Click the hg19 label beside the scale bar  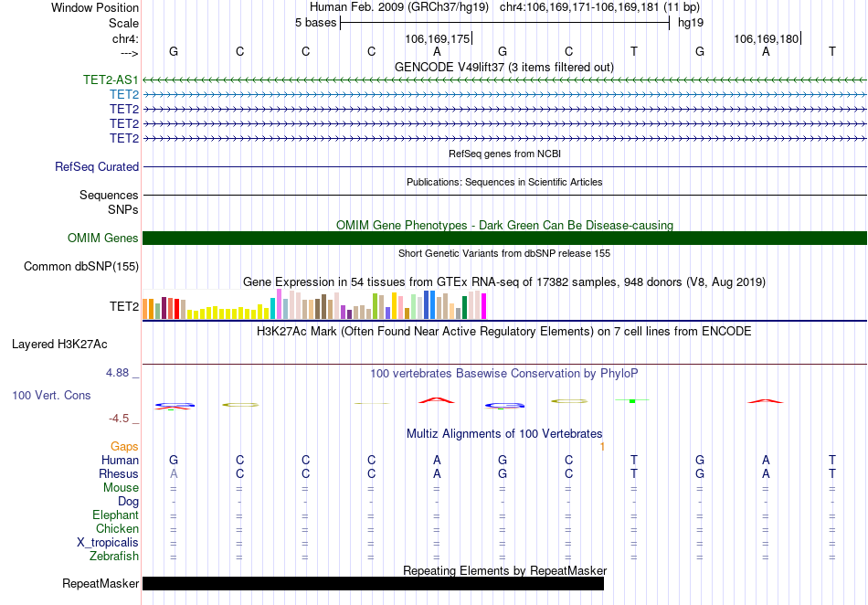(691, 23)
